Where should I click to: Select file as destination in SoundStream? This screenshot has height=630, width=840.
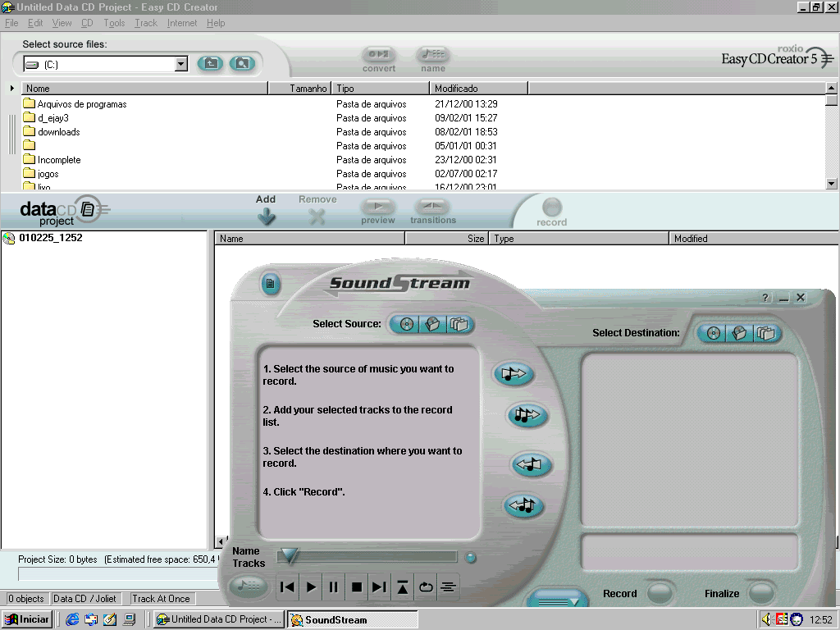click(739, 333)
